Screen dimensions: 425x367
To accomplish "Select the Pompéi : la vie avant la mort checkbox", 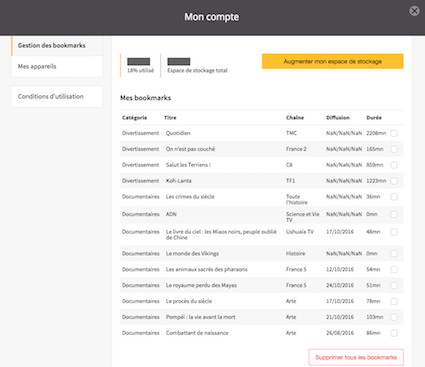I will coord(394,317).
